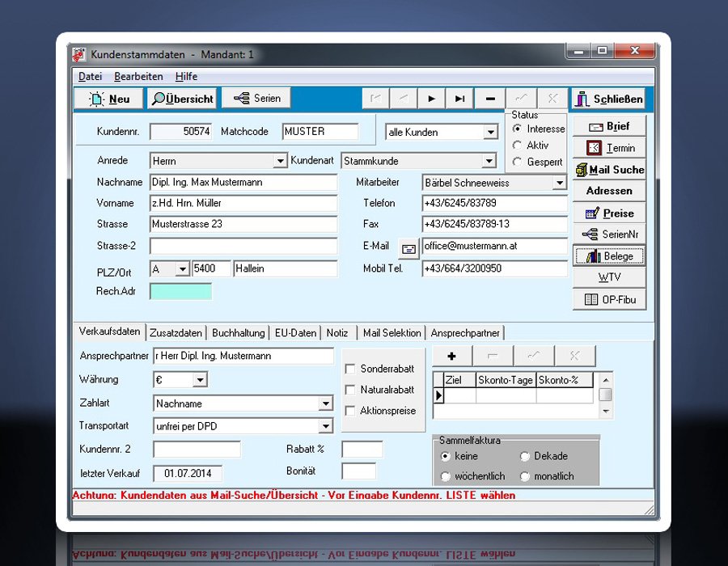Open the Serien toolbar button
This screenshot has height=566, width=728.
[x=256, y=99]
